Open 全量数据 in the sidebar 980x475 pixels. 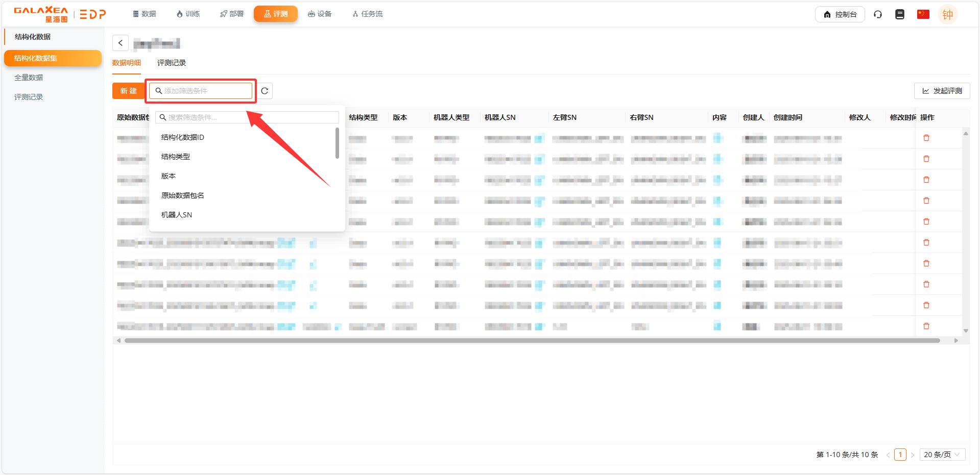tap(29, 78)
